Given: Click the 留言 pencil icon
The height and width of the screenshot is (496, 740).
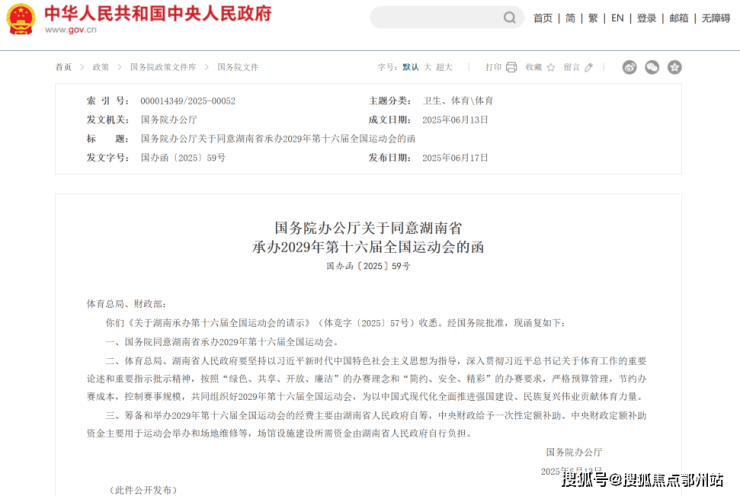Looking at the screenshot, I should click(588, 67).
